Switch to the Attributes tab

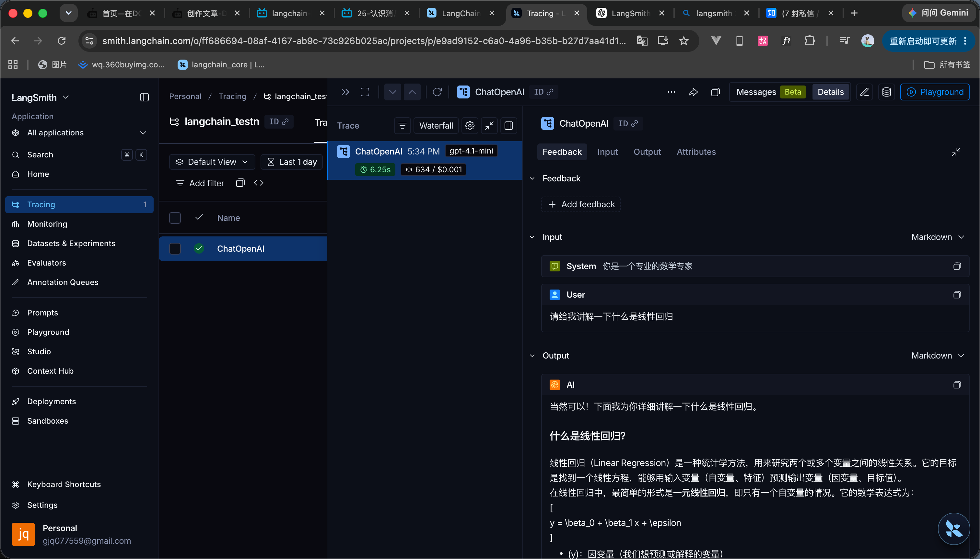click(696, 152)
